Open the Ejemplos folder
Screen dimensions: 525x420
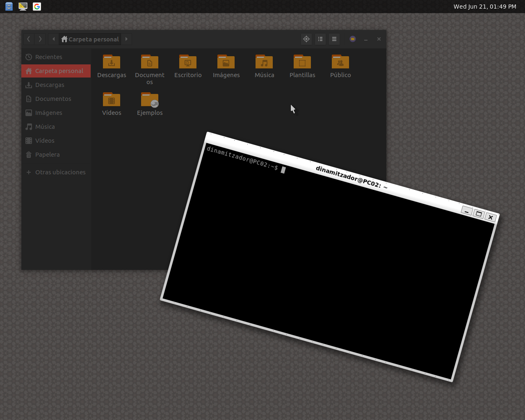coord(150,100)
